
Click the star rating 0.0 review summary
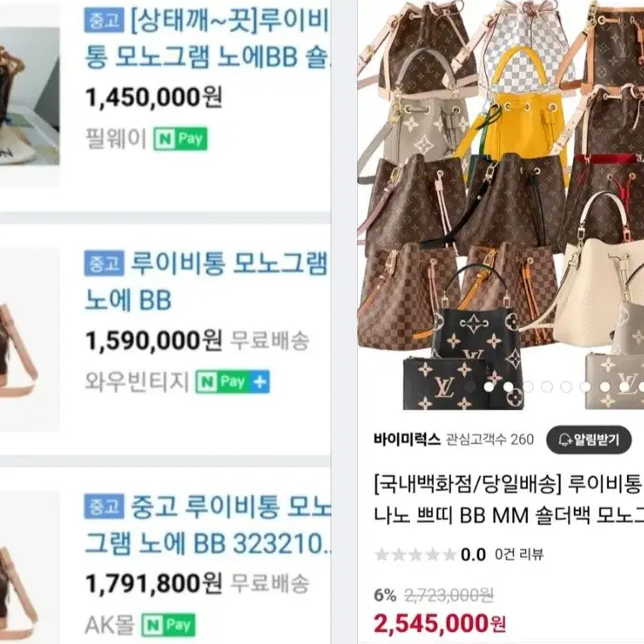[430, 555]
